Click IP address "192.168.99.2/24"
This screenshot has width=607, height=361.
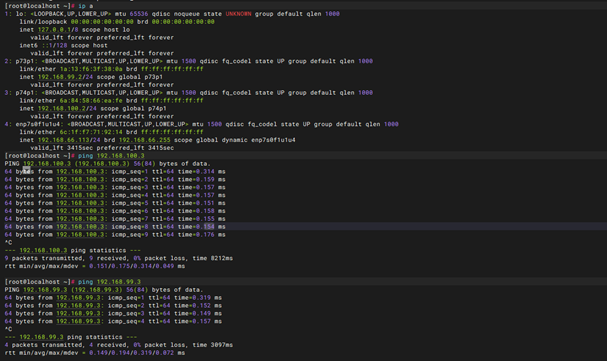click(65, 77)
